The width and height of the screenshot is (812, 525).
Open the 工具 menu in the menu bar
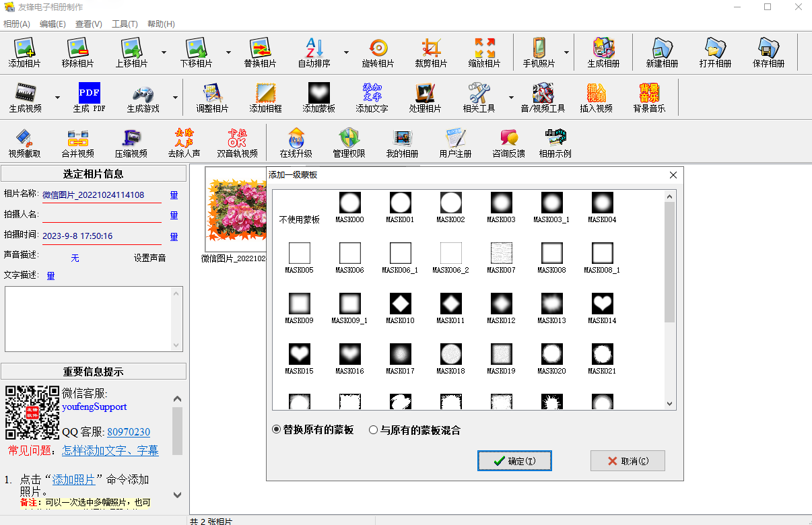[123, 24]
